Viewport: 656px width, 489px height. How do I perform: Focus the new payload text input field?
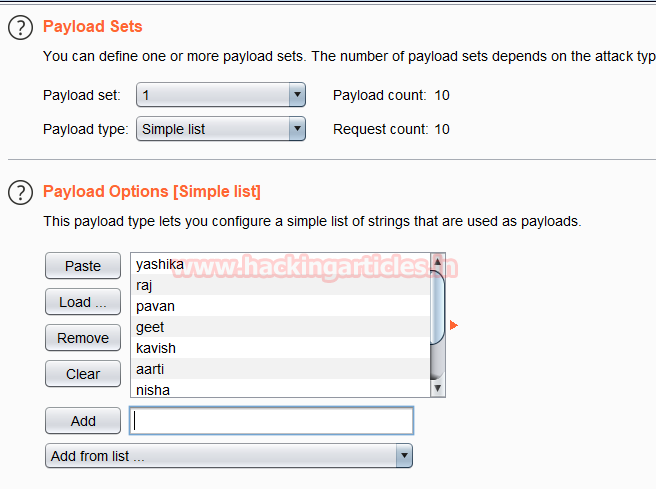(272, 421)
